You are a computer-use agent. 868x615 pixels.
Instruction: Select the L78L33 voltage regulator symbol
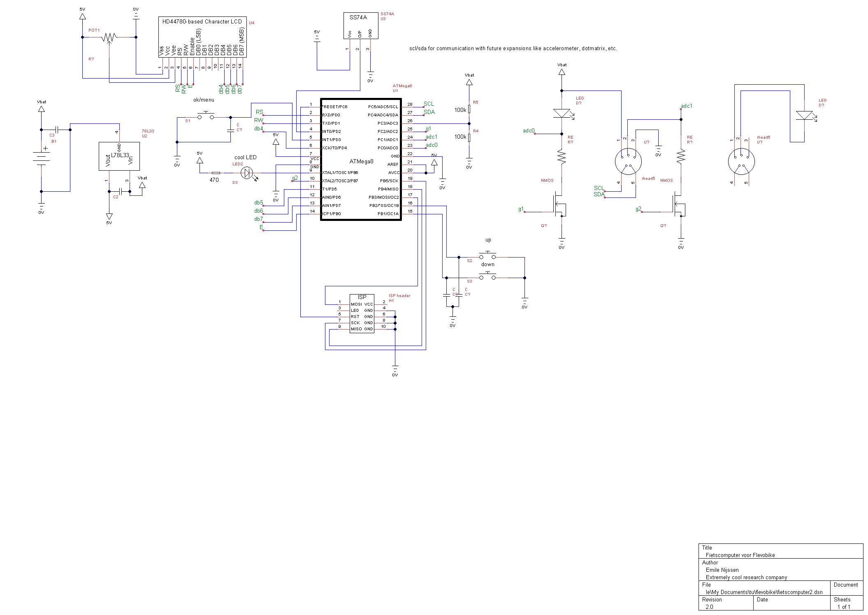(x=119, y=156)
